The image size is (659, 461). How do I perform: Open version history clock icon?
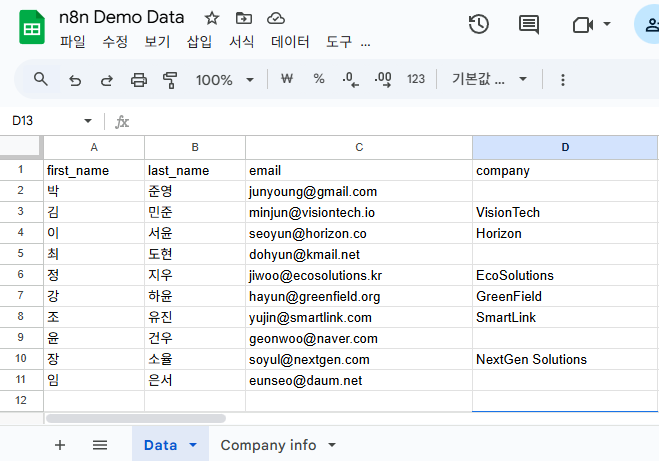click(479, 24)
